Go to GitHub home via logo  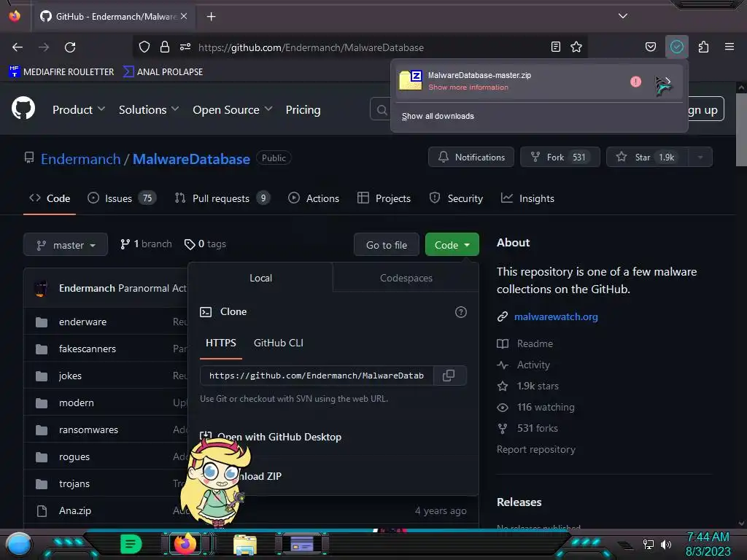(x=23, y=109)
